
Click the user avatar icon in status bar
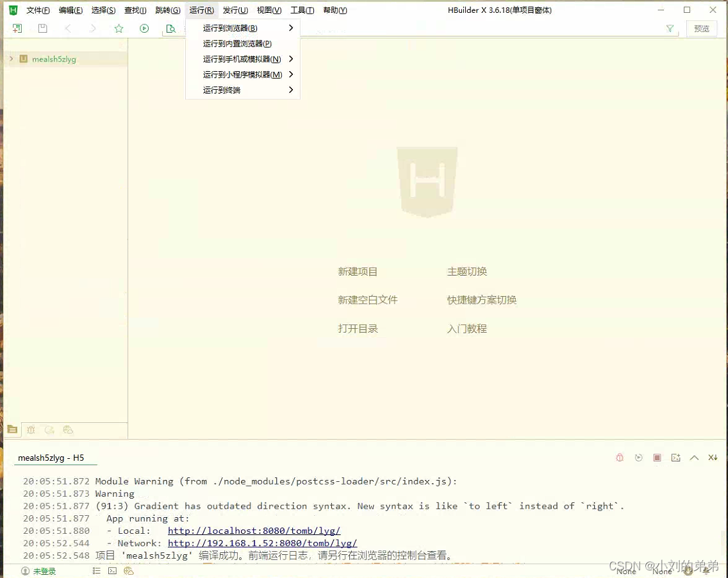pyautogui.click(x=26, y=571)
